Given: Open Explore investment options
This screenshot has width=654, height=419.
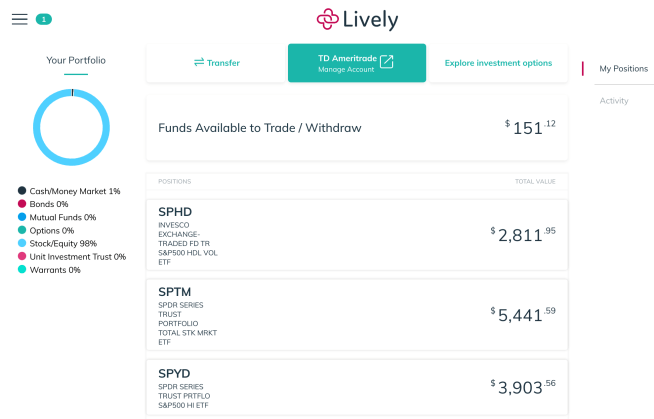Looking at the screenshot, I should tap(498, 63).
